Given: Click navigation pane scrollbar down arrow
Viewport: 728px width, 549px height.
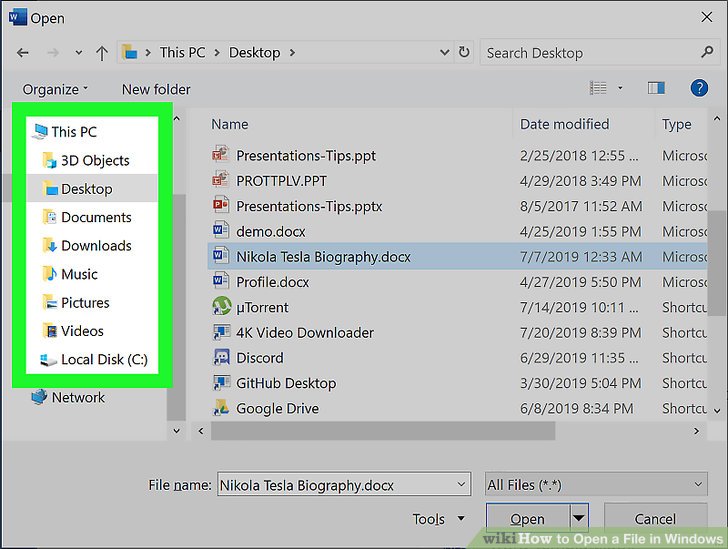Looking at the screenshot, I should click(176, 431).
